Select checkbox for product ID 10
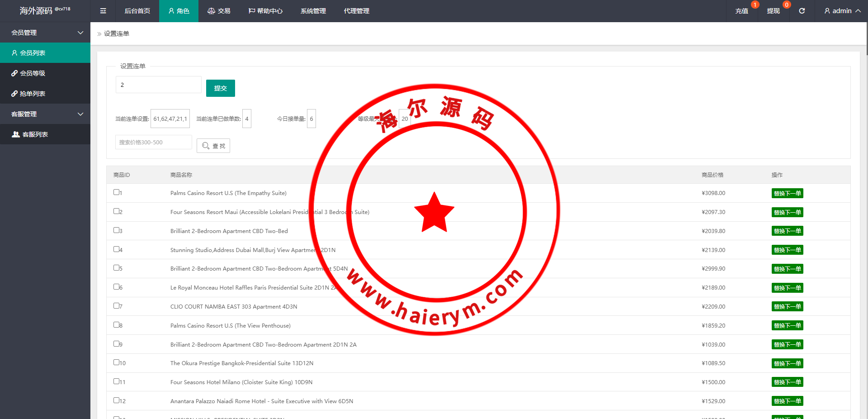This screenshot has height=419, width=868. tap(116, 362)
